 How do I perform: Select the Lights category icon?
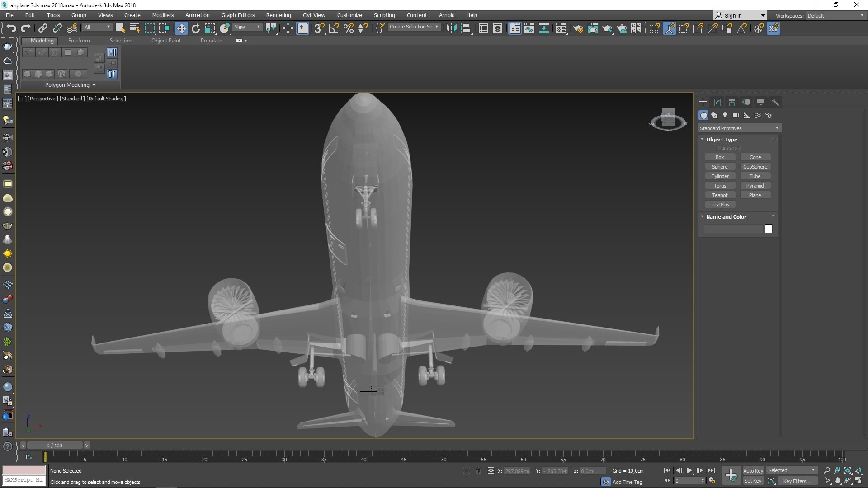pyautogui.click(x=725, y=115)
